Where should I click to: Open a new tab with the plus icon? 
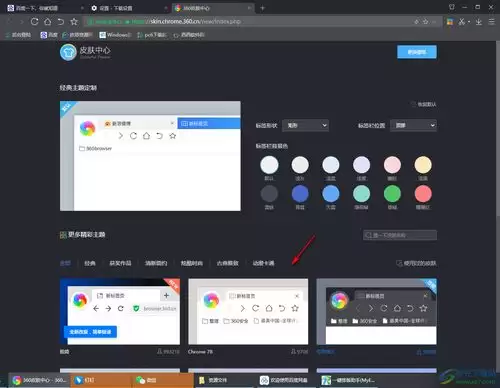click(x=262, y=8)
